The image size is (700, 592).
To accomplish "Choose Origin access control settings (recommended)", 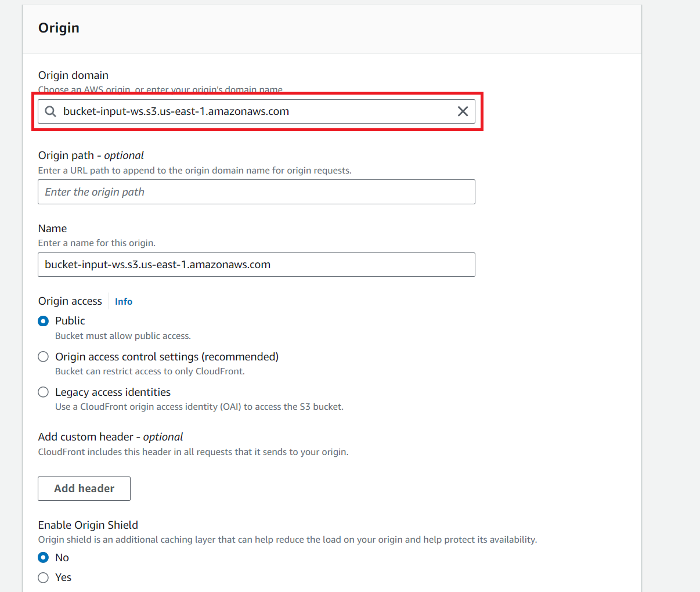I will pos(43,357).
